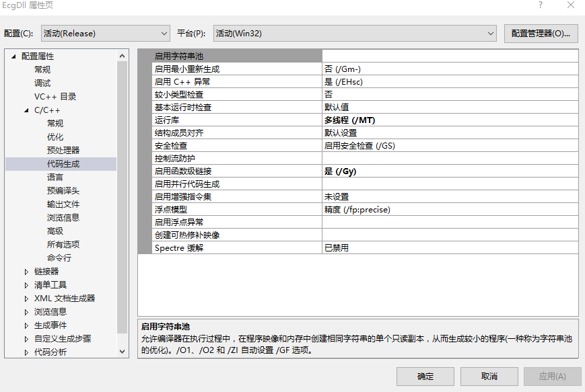The height and width of the screenshot is (392, 585).
Task: Close the EcgDll 属性页 dialog
Action: pos(571,5)
